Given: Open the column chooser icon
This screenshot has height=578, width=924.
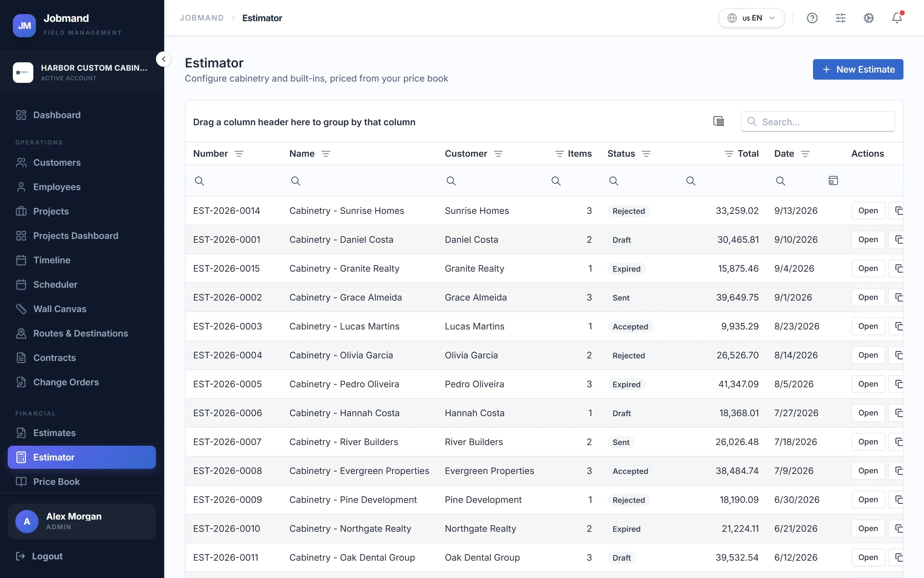Looking at the screenshot, I should point(719,122).
